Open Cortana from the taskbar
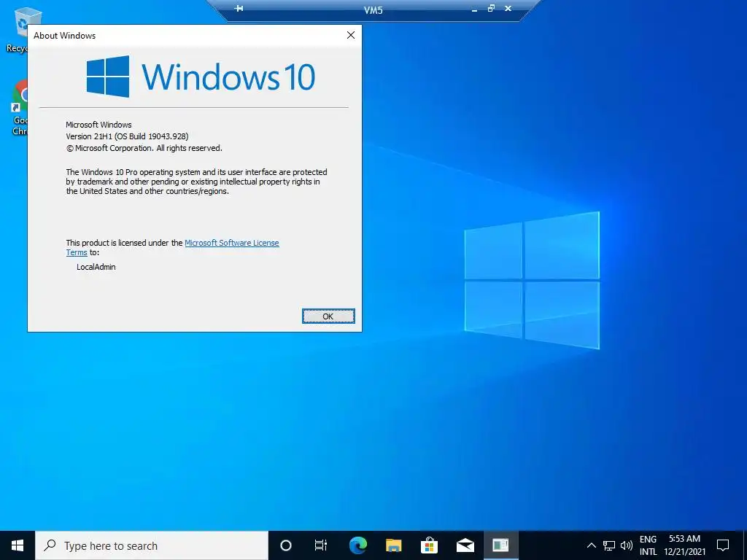 point(285,545)
